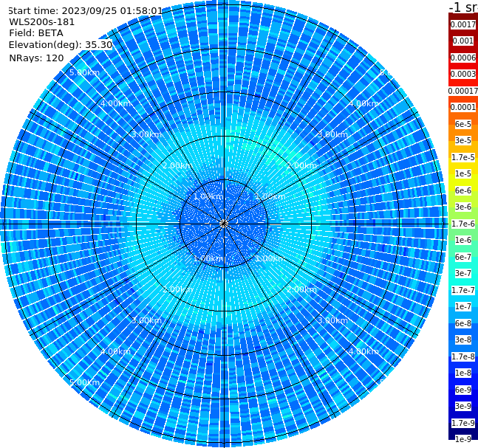Choose the 3e-5 colorbar label

click(463, 140)
